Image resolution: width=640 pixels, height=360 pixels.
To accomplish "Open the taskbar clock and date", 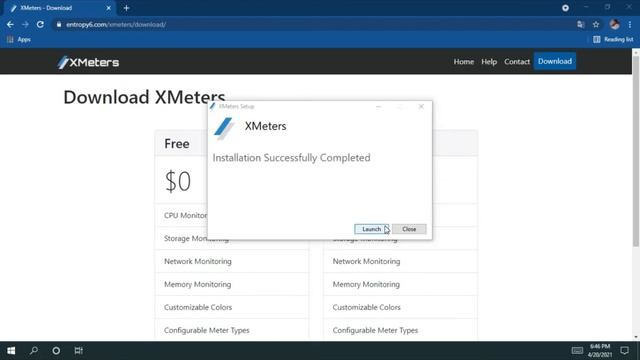I will [x=600, y=351].
